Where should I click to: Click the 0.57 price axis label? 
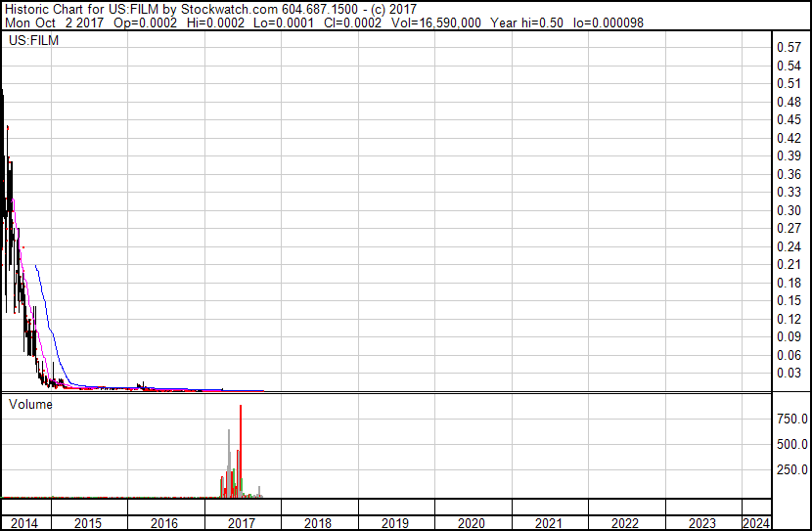[x=788, y=48]
